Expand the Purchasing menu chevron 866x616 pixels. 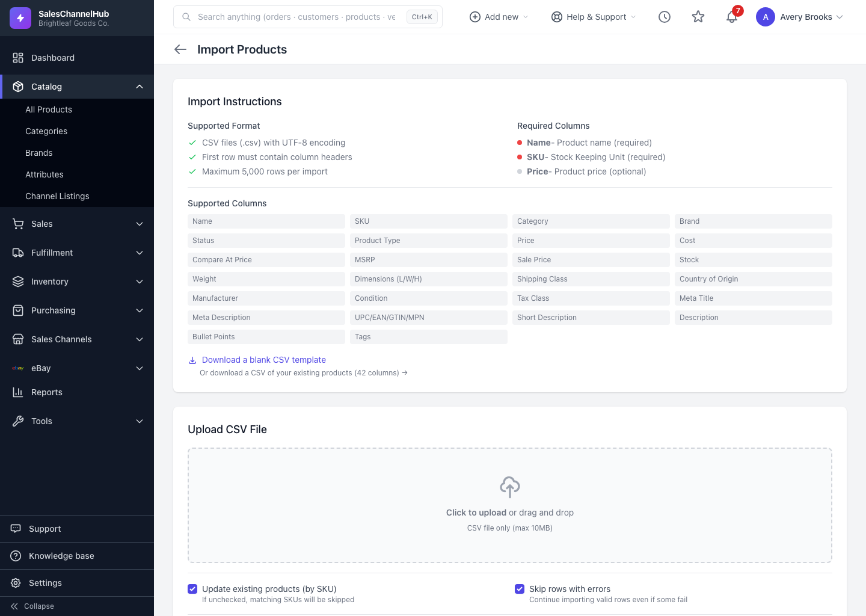(x=140, y=310)
